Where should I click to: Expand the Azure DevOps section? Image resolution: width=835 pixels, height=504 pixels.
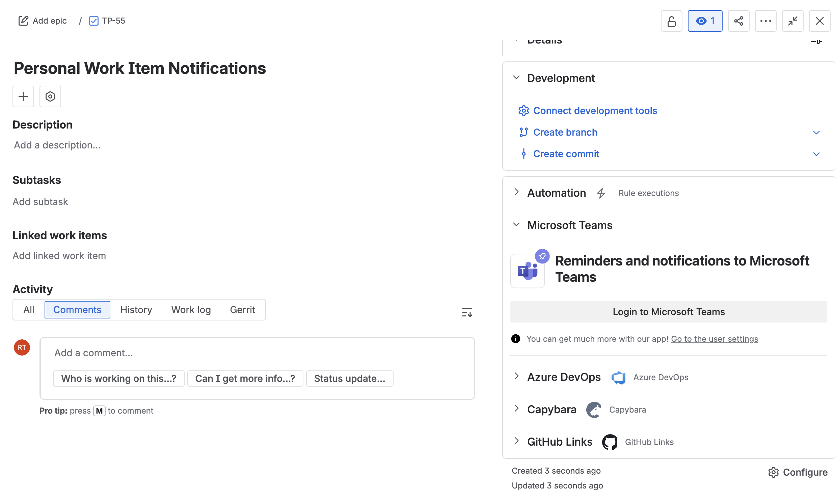[x=516, y=376]
